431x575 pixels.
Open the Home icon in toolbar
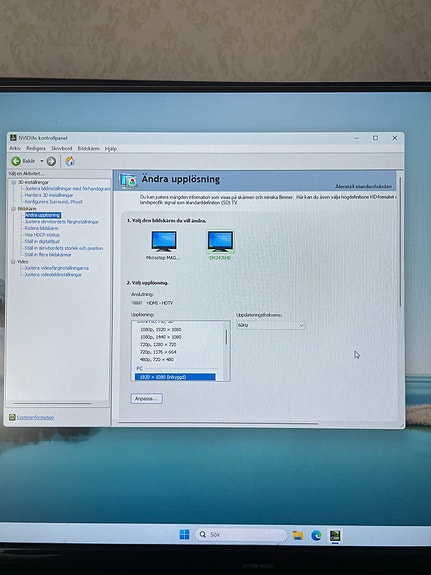pyautogui.click(x=70, y=161)
